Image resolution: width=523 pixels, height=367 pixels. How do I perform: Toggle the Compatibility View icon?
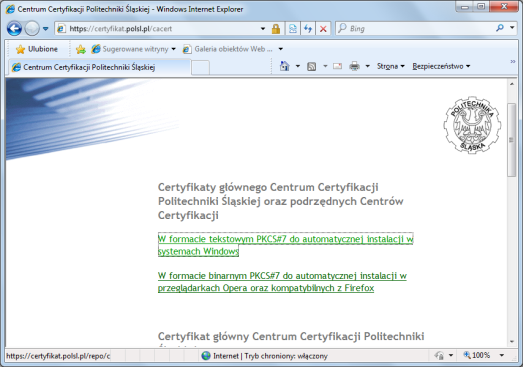pyautogui.click(x=293, y=29)
